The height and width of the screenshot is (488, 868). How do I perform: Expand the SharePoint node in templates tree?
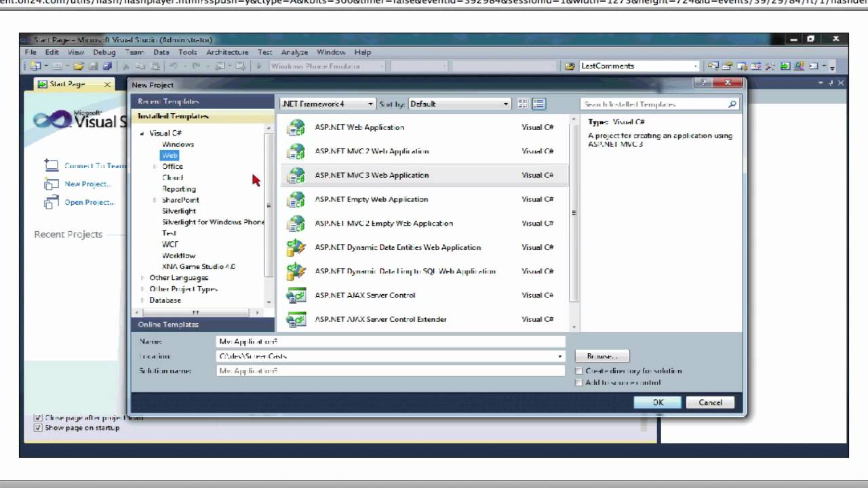155,200
